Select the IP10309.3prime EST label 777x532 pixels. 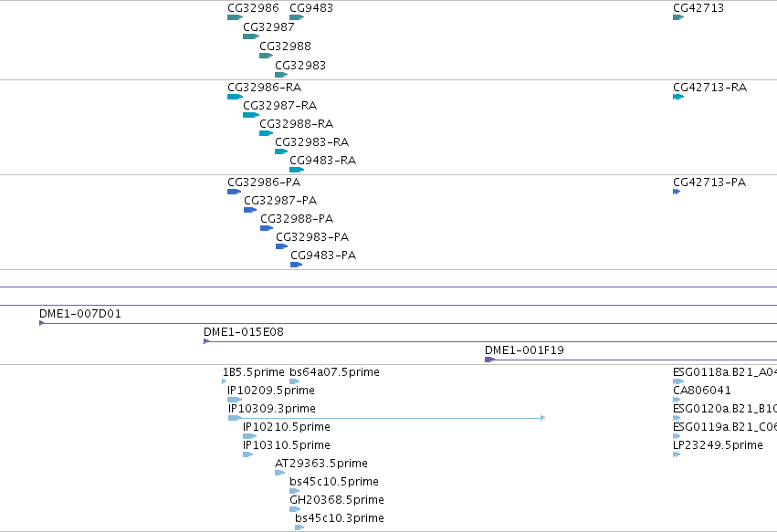271,409
